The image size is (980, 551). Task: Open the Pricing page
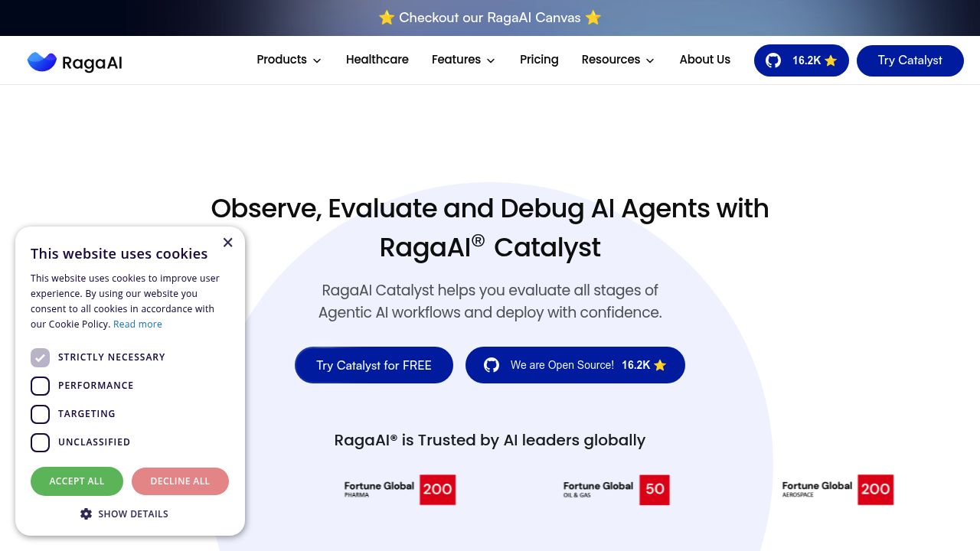tap(539, 60)
